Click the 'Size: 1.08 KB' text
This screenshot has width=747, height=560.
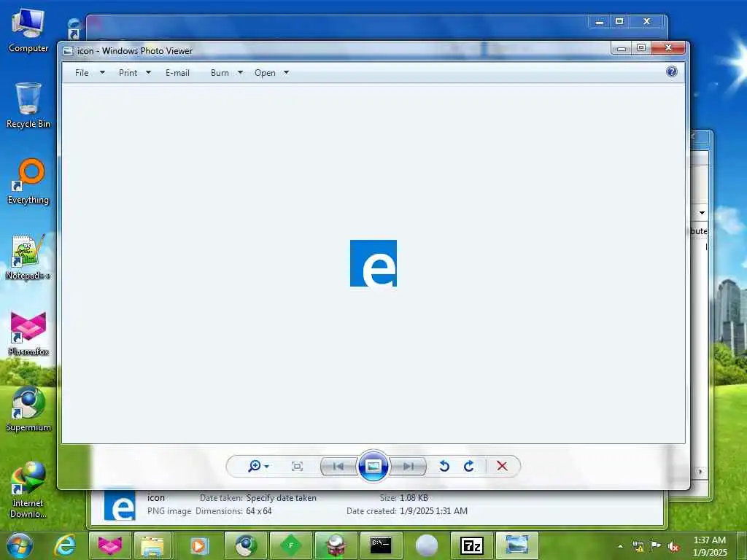click(404, 498)
